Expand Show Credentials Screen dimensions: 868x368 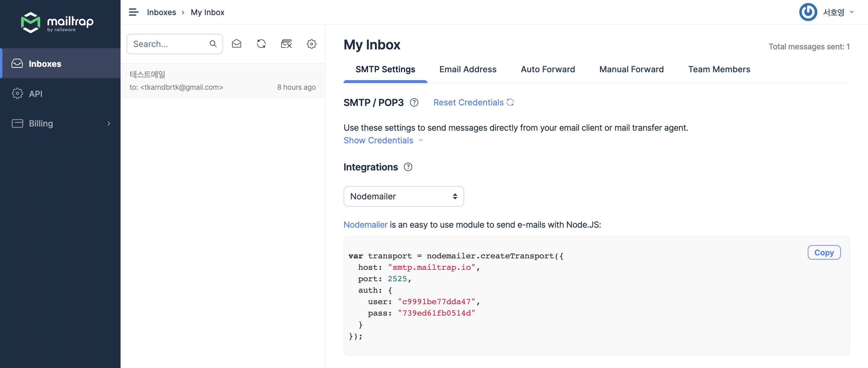click(x=383, y=140)
